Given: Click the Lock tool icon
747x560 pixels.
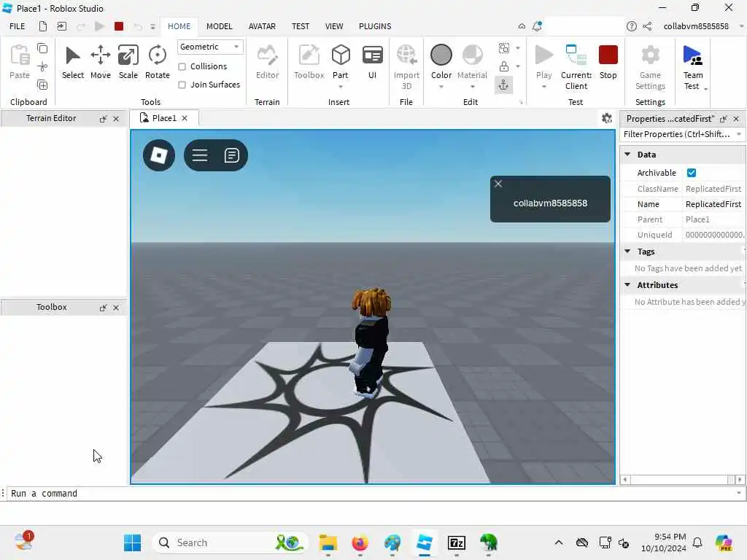Looking at the screenshot, I should point(504,66).
